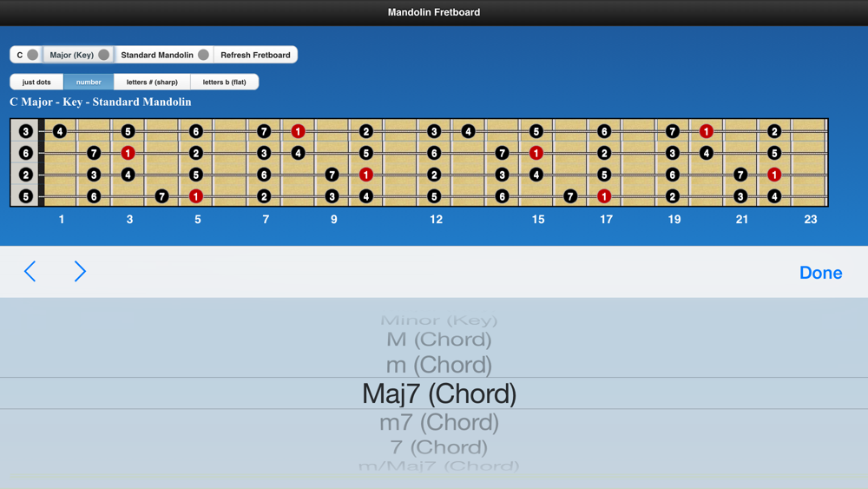
Task: Select the number display mode
Action: click(x=89, y=82)
